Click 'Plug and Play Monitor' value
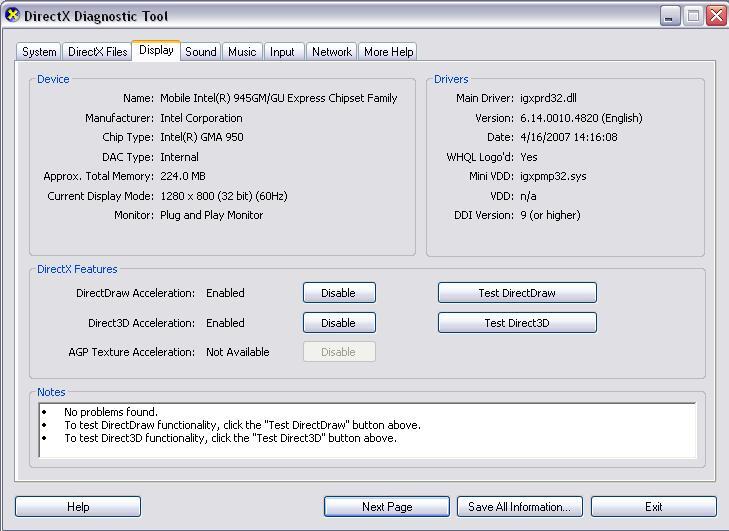This screenshot has width=729, height=531. pos(212,215)
